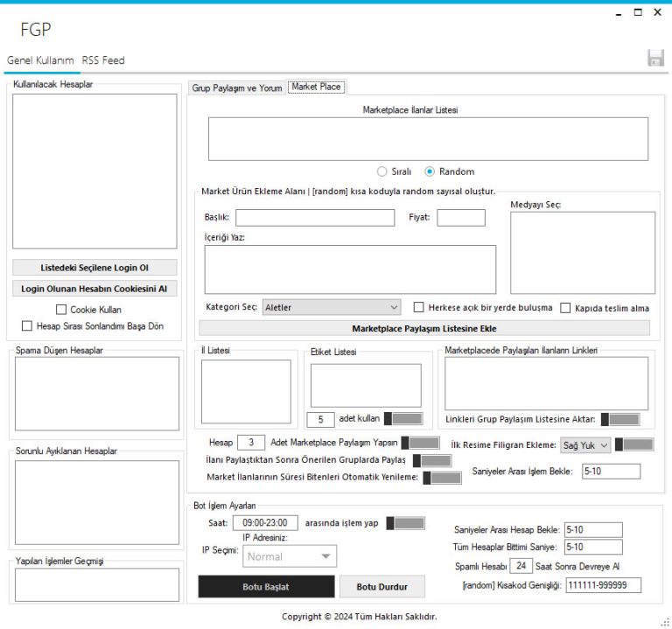The width and height of the screenshot is (672, 629).
Task: Switch to the RSS Feed tab
Action: 103,60
